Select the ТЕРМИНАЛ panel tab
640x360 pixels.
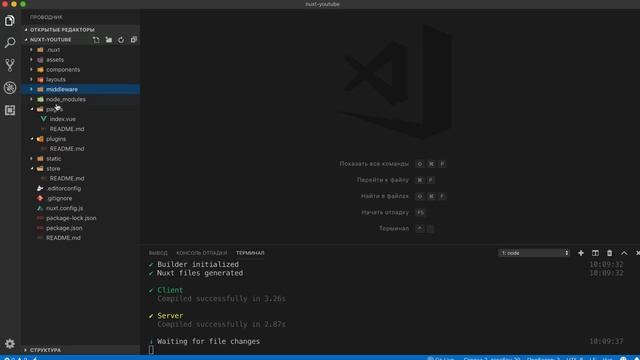[250, 253]
